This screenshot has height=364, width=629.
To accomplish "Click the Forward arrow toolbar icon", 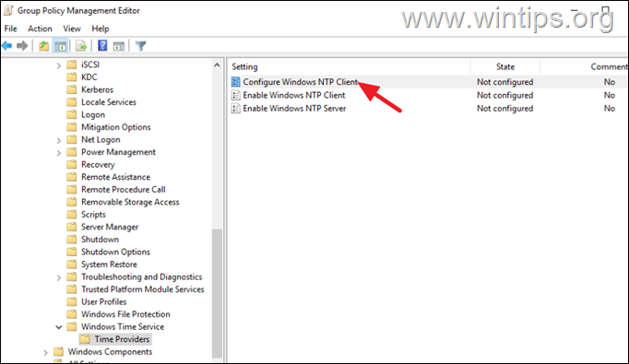I will [x=22, y=46].
